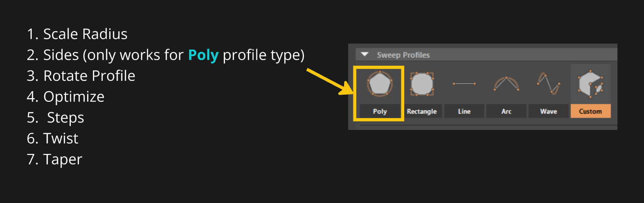Click the Wave text label button
Viewport: 644px width, 203px height.
tap(548, 111)
